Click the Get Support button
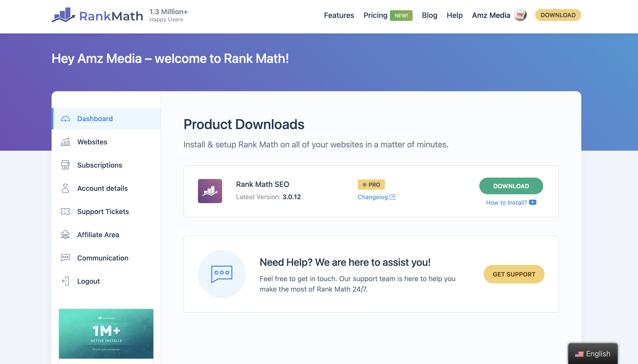638x364 pixels. [514, 274]
